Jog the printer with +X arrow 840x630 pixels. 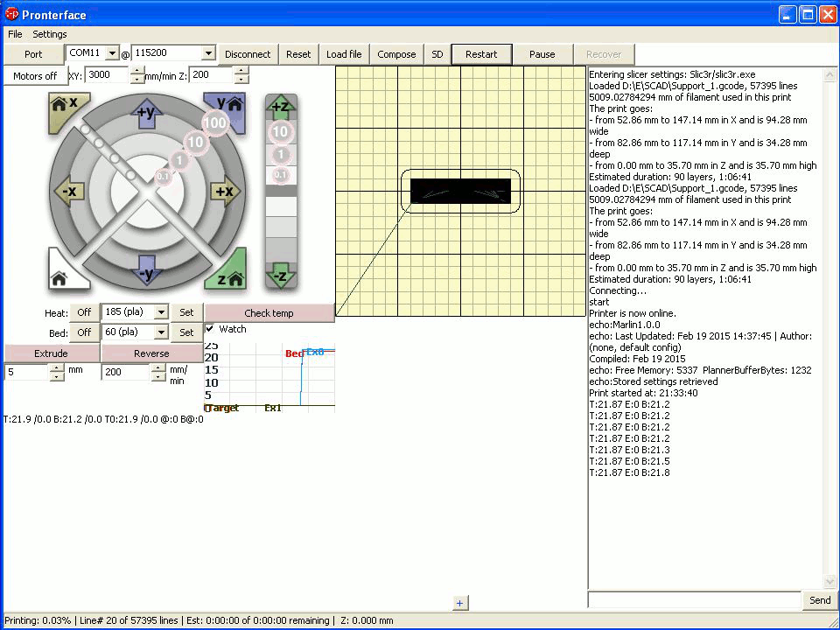(x=224, y=192)
